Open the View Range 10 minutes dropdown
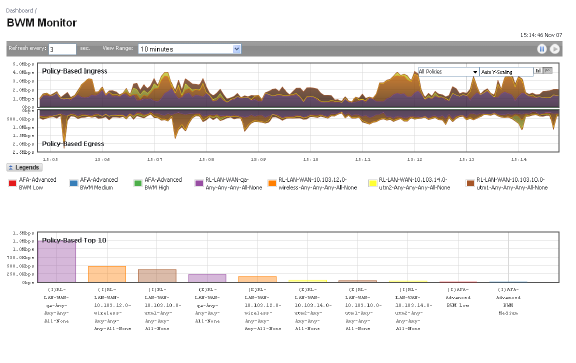The image size is (576, 363). coord(190,49)
